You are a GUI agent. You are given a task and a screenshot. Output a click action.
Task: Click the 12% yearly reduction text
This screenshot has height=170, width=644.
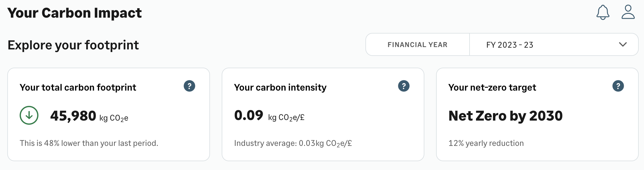[486, 143]
